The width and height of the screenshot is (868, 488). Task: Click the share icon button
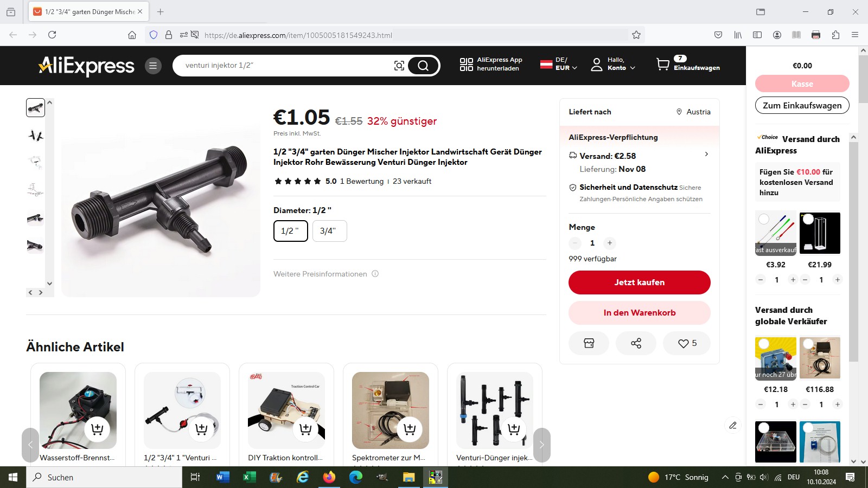tap(636, 343)
